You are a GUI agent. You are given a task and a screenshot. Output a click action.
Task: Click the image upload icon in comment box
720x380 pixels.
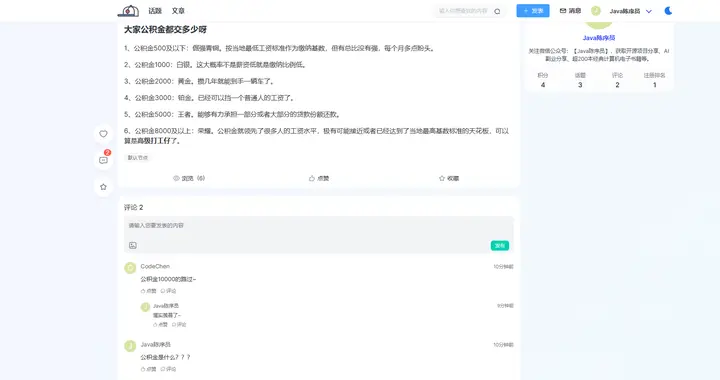coord(133,246)
